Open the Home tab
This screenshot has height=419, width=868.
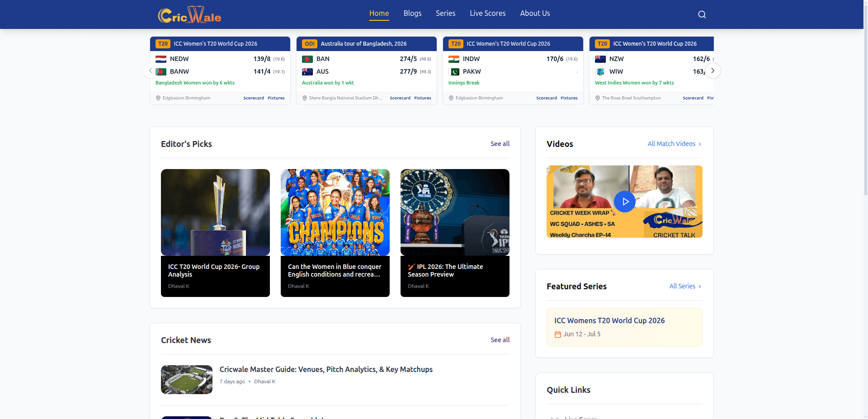pos(379,14)
